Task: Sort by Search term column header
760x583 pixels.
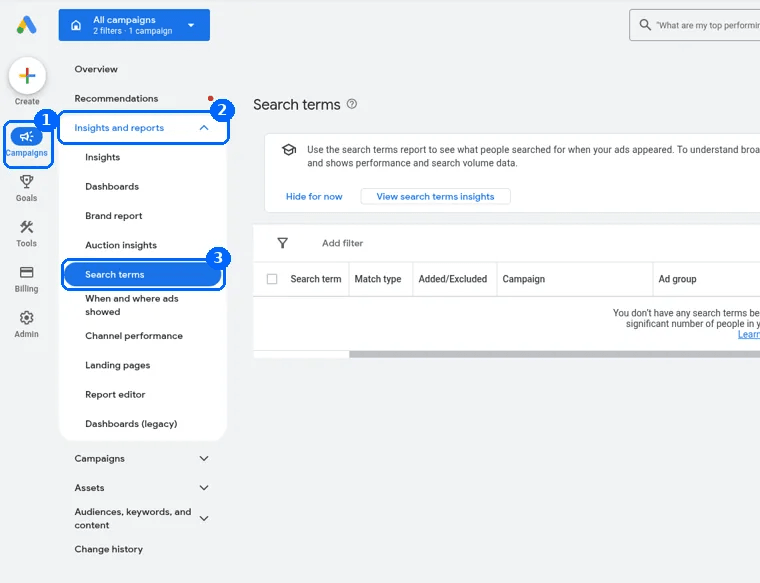Action: [x=316, y=279]
